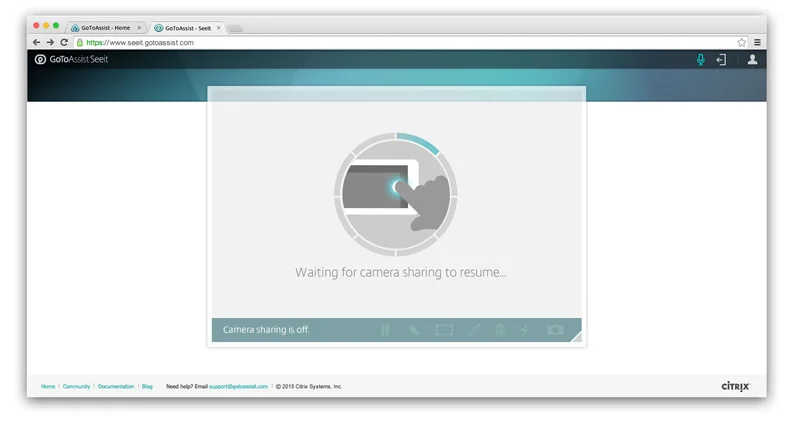Click the address bar URL

140,42
